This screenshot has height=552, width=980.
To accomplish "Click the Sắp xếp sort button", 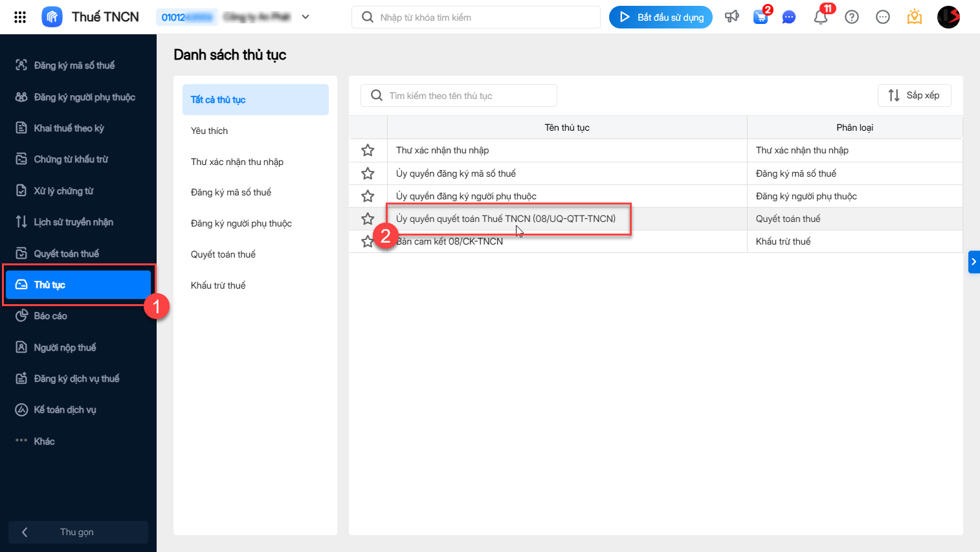I will tap(914, 95).
